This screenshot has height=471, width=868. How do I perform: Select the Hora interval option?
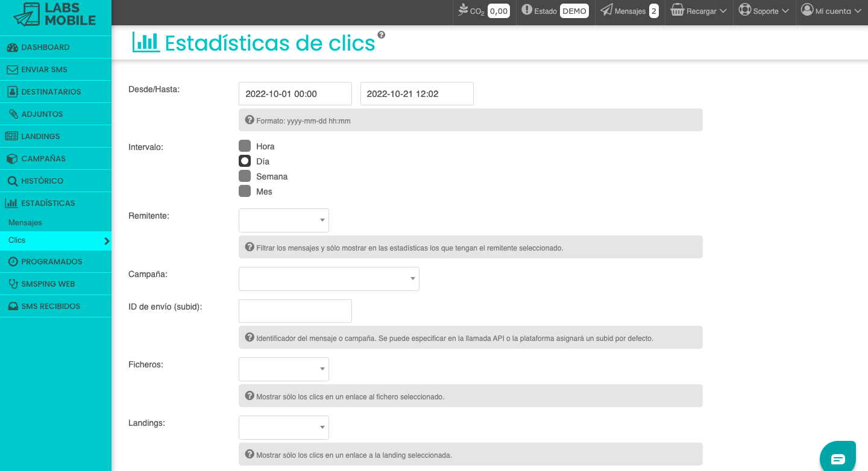pos(245,146)
